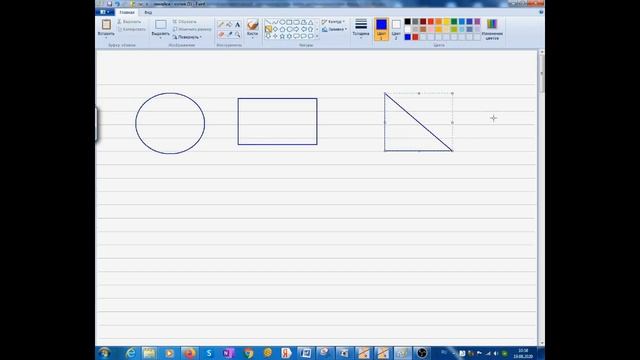Select the Magnifier tool

tap(237, 35)
